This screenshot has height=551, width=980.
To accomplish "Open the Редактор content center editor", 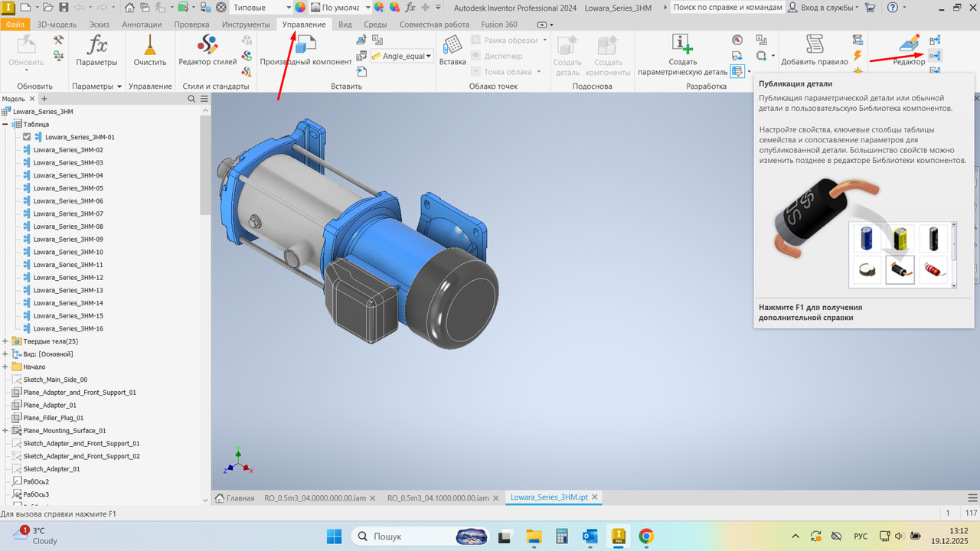I will point(909,50).
